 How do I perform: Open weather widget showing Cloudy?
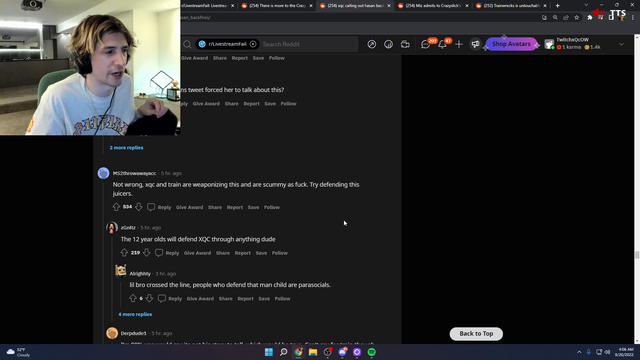(x=18, y=352)
